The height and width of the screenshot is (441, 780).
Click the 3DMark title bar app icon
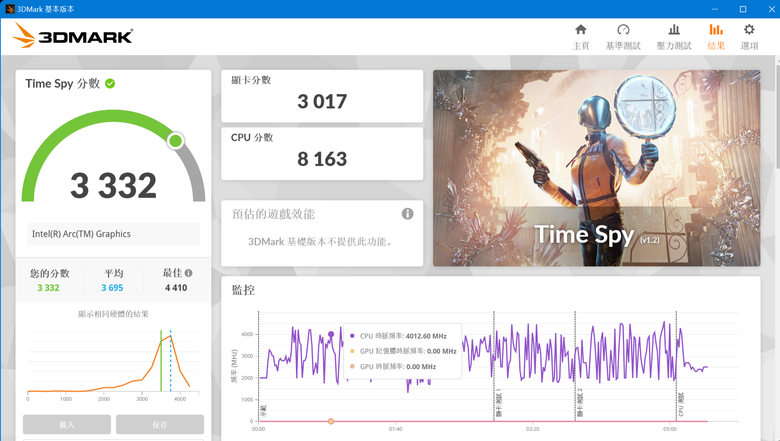(9, 9)
